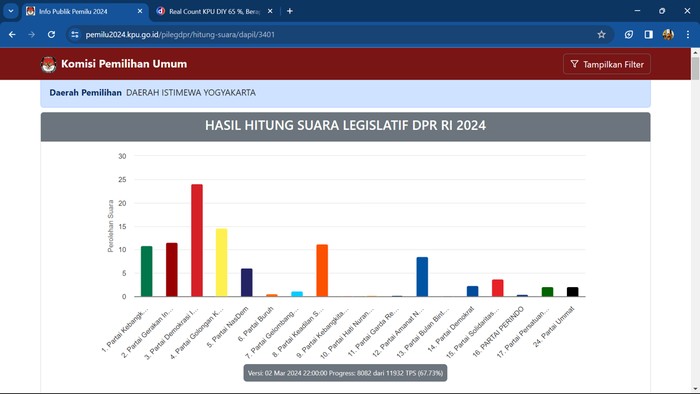The height and width of the screenshot is (394, 700).
Task: Restore down the Chrome window
Action: click(x=662, y=11)
